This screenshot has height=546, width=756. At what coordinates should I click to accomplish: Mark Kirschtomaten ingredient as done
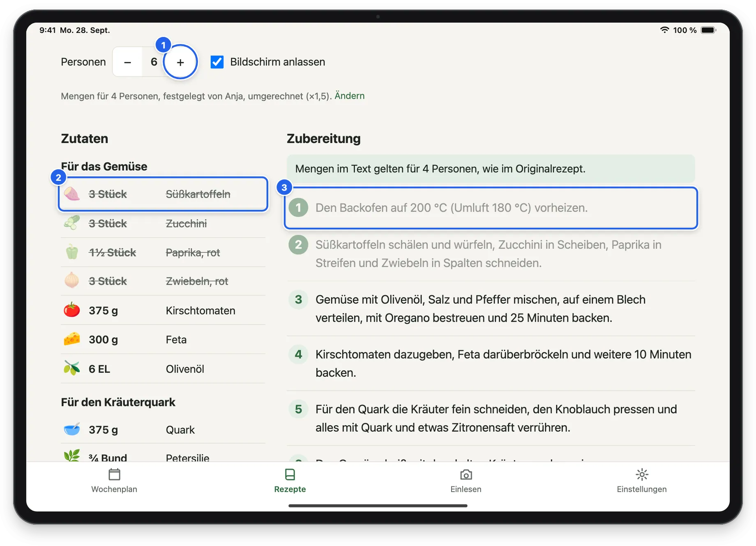163,310
